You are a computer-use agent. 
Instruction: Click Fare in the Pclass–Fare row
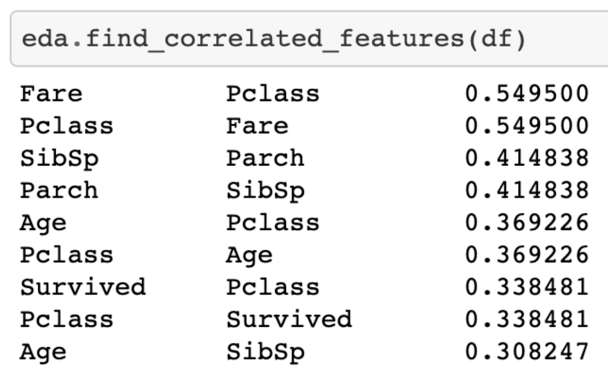[x=257, y=126]
